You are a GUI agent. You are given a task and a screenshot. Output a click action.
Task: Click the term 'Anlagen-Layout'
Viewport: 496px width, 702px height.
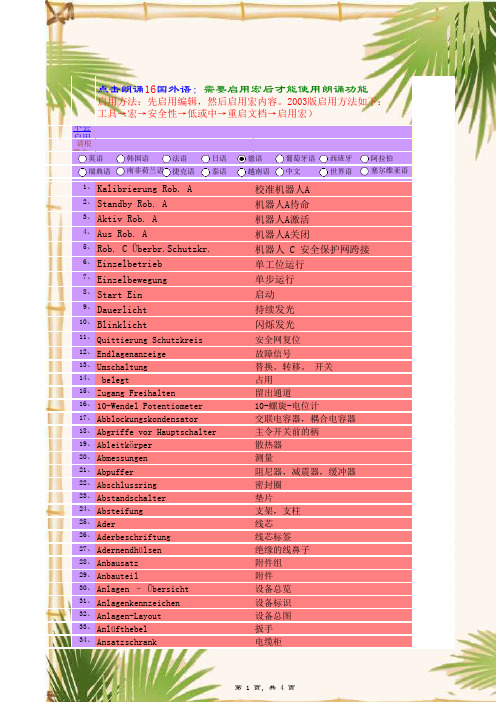point(129,616)
